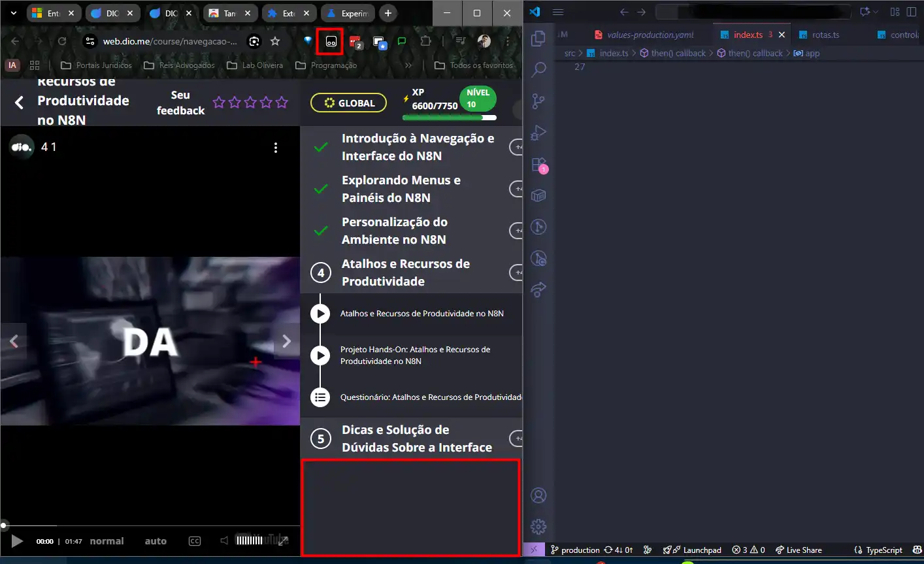Open Chrome tab search dropdown arrow
Image resolution: width=924 pixels, height=564 pixels.
point(13,13)
